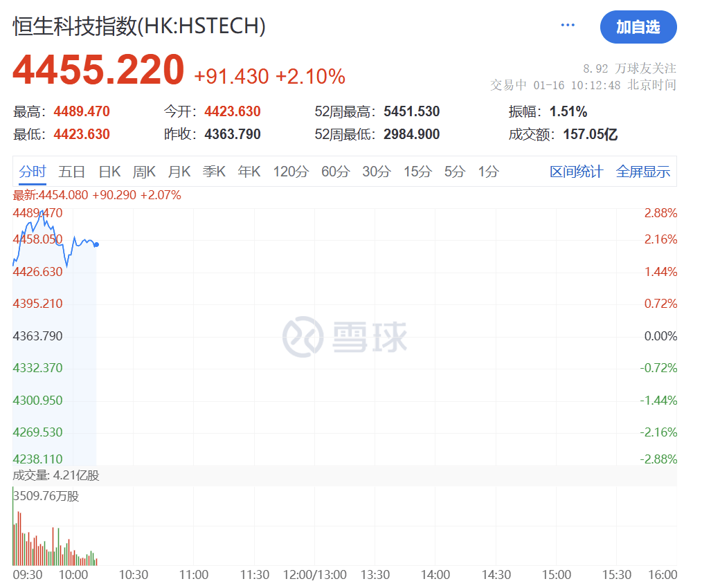Choose the 30分 interval chart tab
702x588 pixels.
pyautogui.click(x=377, y=172)
